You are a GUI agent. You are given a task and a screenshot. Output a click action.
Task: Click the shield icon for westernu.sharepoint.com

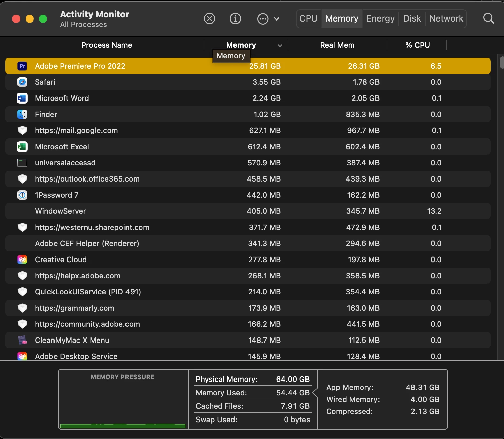(x=22, y=227)
